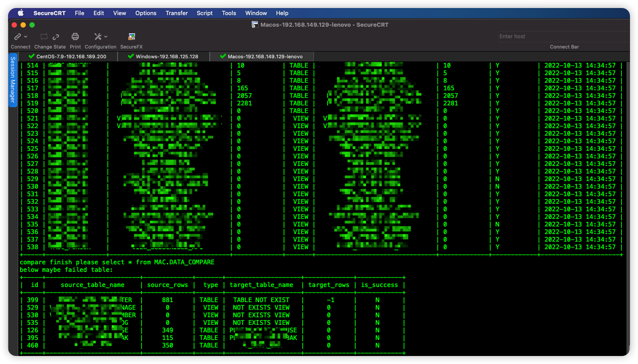638x364 pixels.
Task: Click row number 538 in the upper table
Action: coord(33,247)
